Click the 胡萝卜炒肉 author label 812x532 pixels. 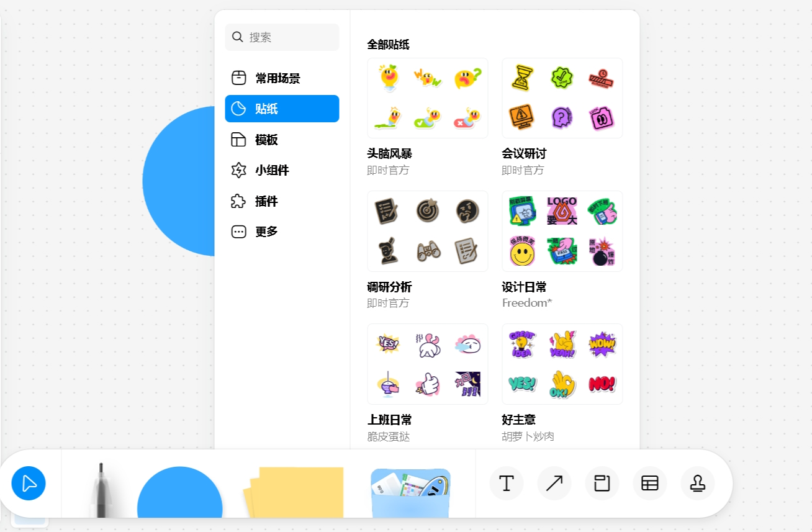click(528, 436)
